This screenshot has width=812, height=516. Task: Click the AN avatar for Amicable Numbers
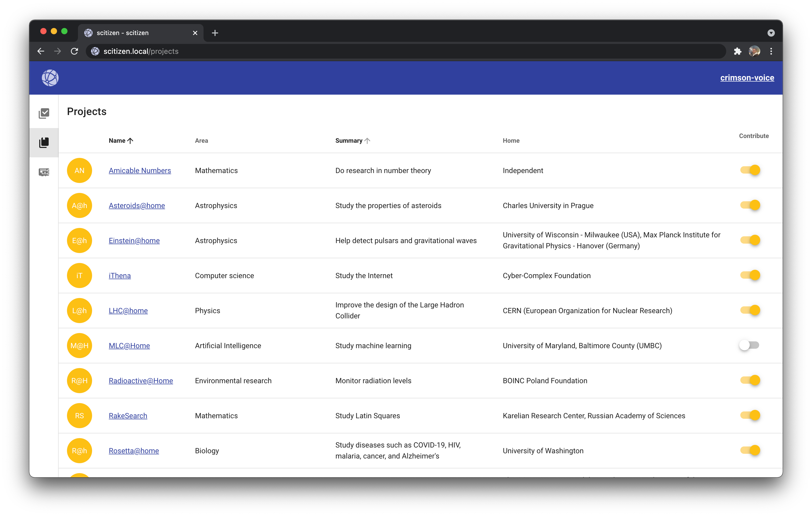tap(79, 170)
